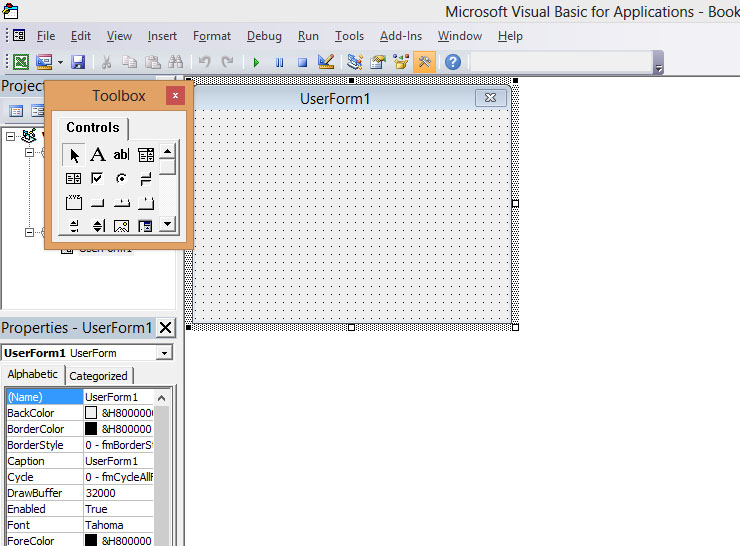This screenshot has width=740, height=546.
Task: Select the CheckBox control in Toolbox
Action: point(97,178)
